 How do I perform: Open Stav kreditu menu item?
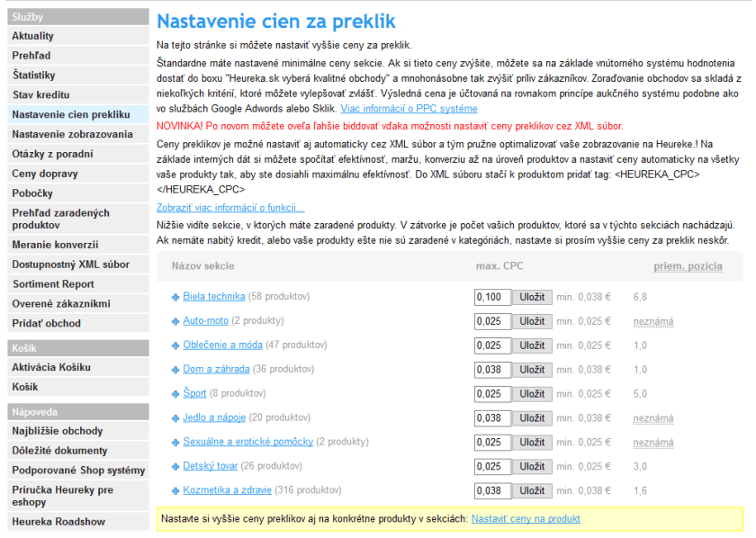click(78, 95)
